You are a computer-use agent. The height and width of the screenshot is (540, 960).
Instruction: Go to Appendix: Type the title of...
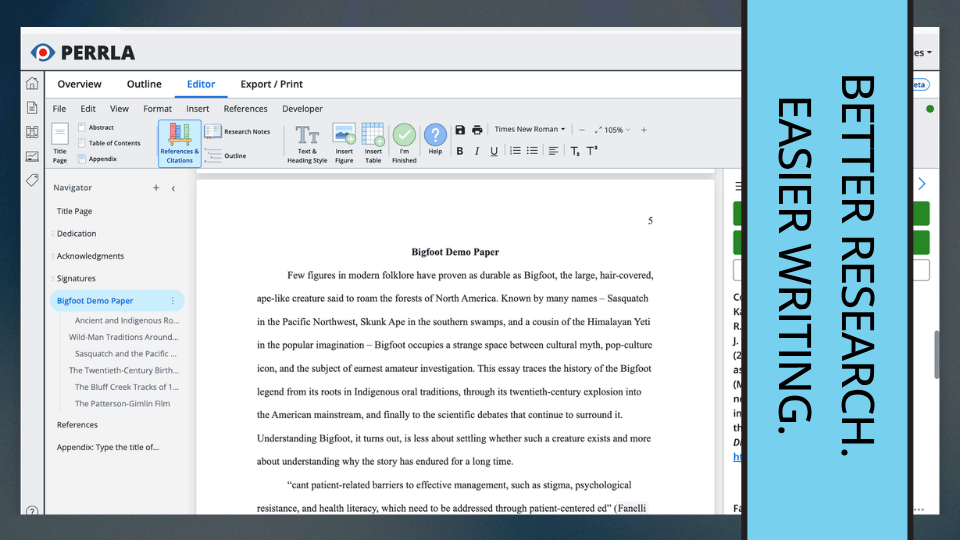108,448
